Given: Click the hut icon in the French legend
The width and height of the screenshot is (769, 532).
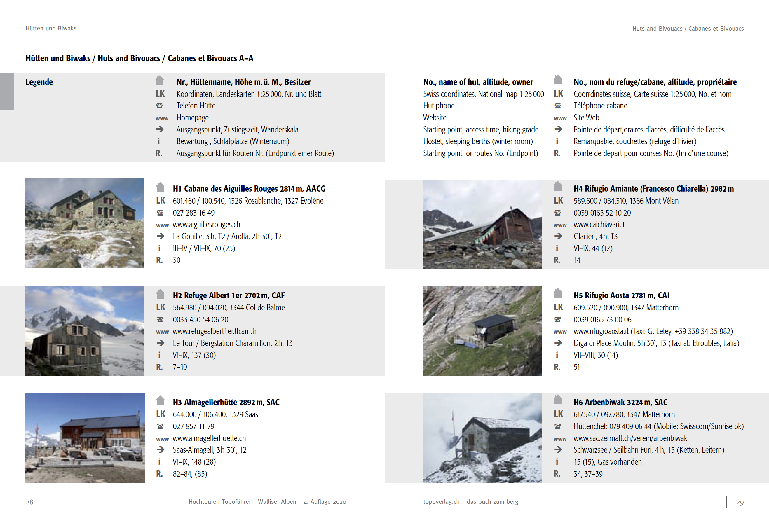Looking at the screenshot, I should pyautogui.click(x=558, y=80).
